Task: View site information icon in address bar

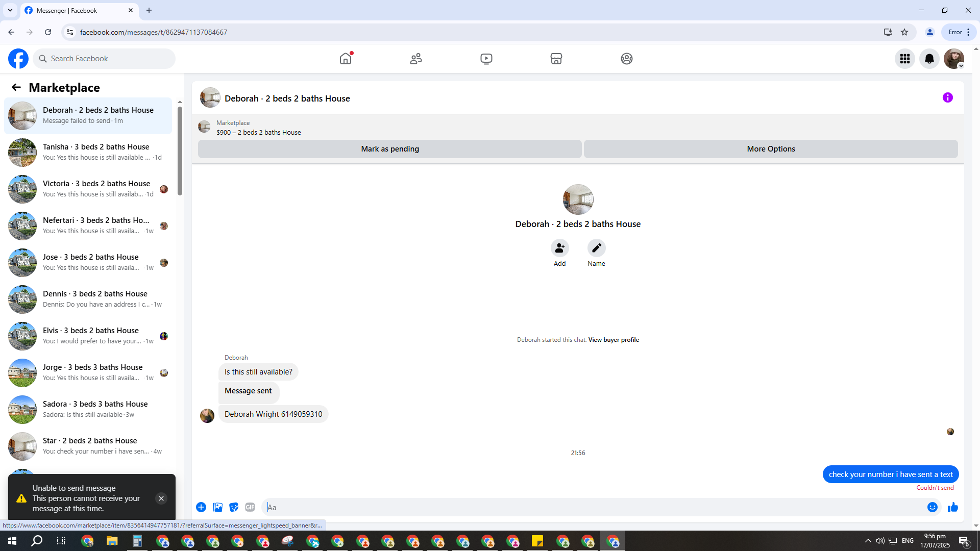Action: [x=70, y=32]
